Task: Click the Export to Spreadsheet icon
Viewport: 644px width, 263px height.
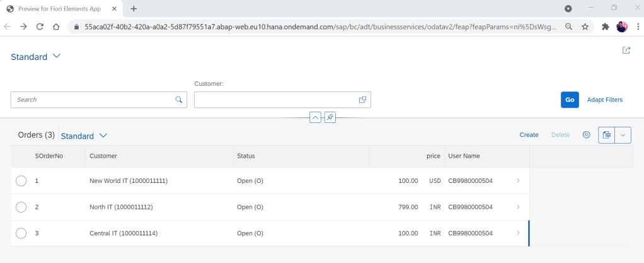Action: (x=607, y=135)
